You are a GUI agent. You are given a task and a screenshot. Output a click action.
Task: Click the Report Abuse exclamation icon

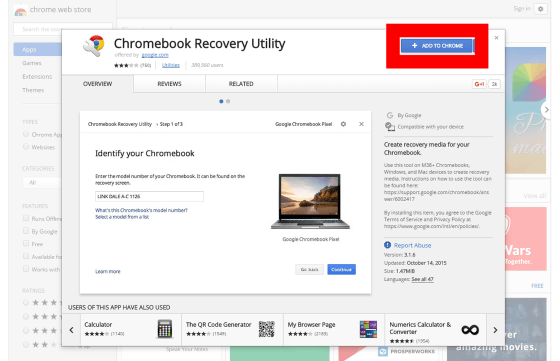point(388,245)
